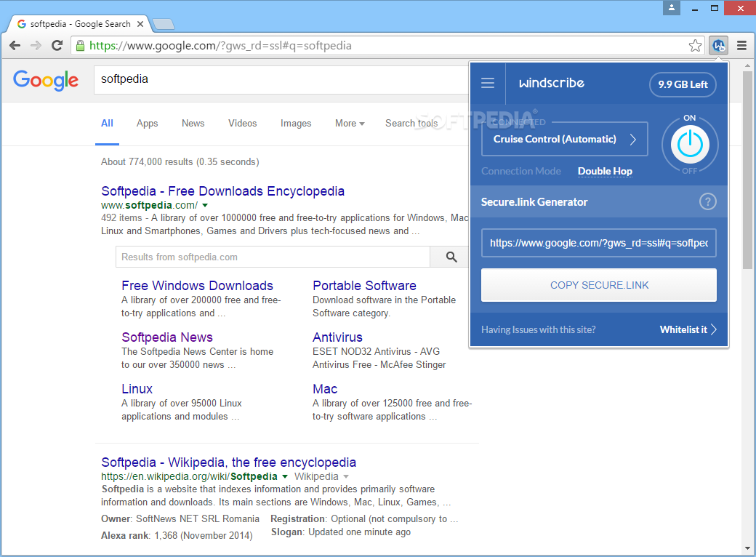
Task: Open a new tab button
Action: coord(164,23)
